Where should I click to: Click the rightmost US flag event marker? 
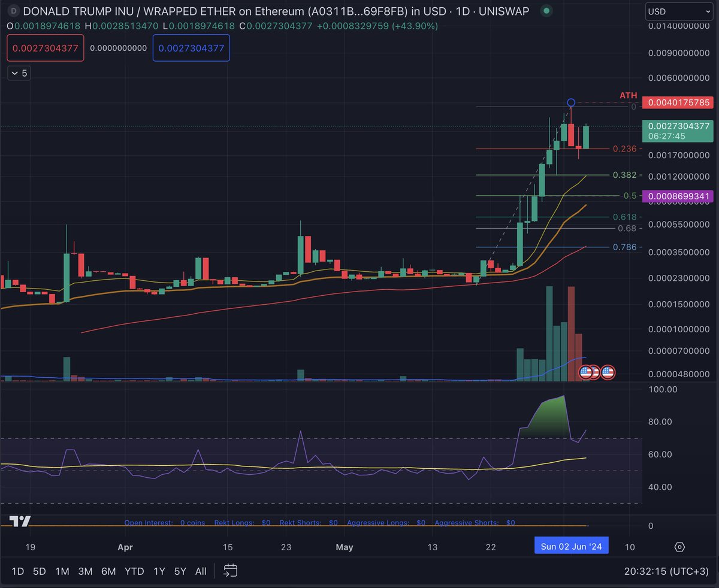(608, 372)
